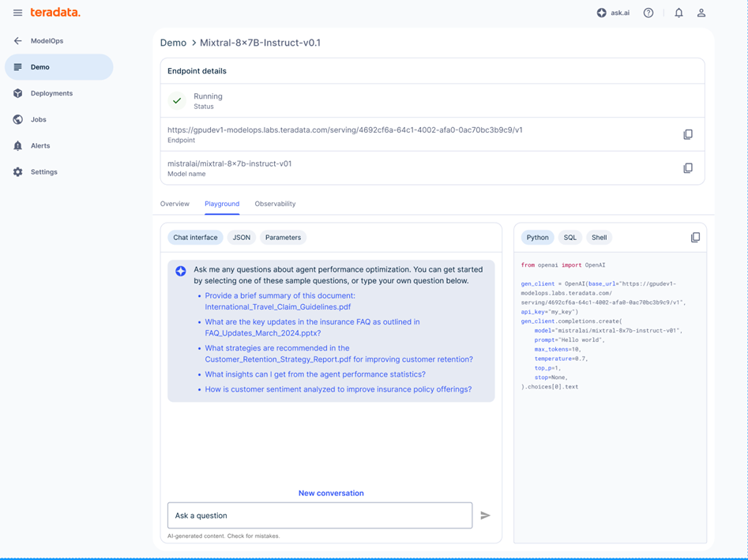
Task: Switch to the JSON view chip
Action: point(242,238)
